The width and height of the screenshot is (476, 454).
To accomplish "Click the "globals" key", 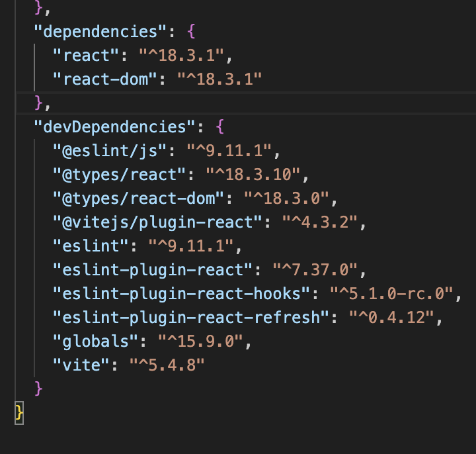I will [95, 341].
